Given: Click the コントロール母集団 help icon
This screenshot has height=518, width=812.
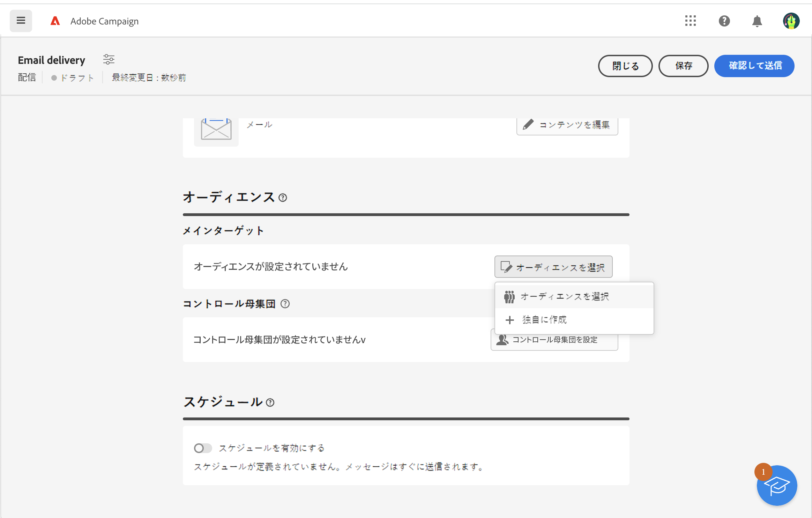Looking at the screenshot, I should [285, 304].
